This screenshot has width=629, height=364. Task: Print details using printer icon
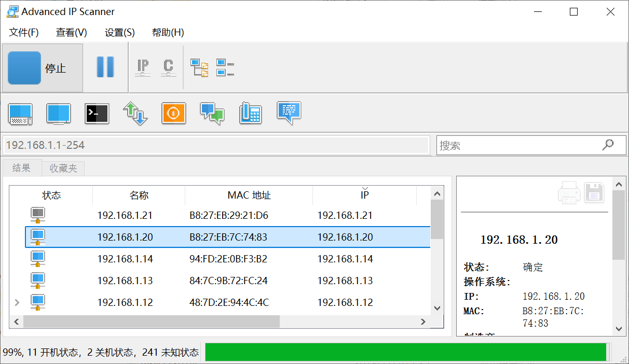pyautogui.click(x=569, y=192)
